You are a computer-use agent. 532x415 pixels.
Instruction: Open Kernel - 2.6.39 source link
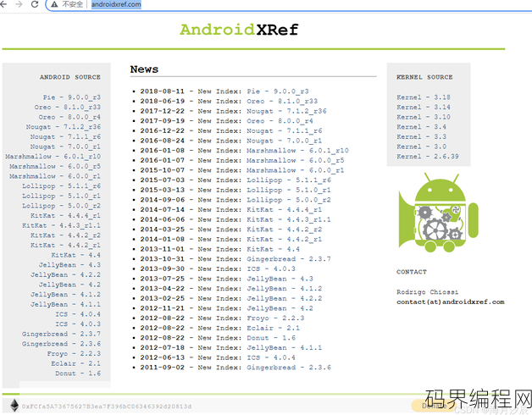[x=428, y=157]
